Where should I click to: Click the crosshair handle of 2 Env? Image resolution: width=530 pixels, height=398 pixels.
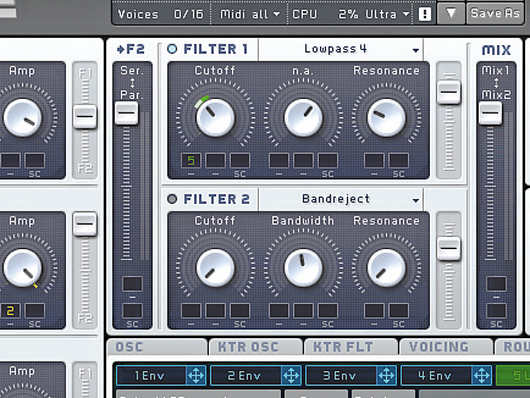point(291,375)
